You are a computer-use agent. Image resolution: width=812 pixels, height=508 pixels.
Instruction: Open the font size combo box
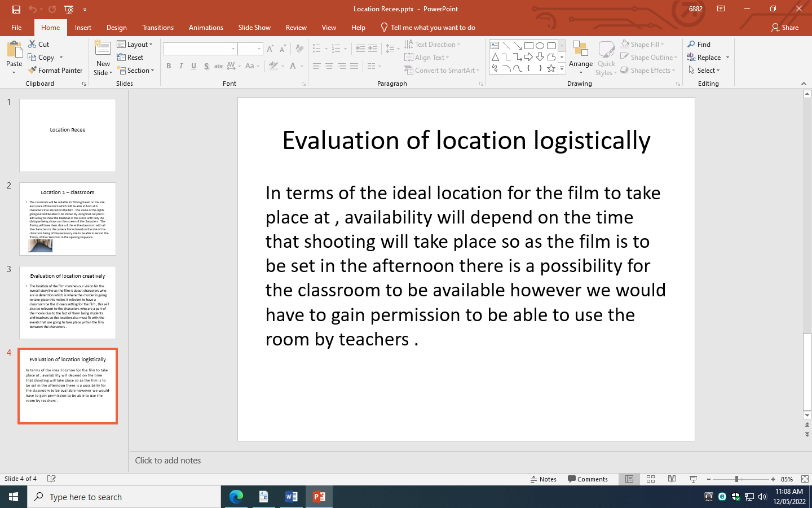point(250,49)
